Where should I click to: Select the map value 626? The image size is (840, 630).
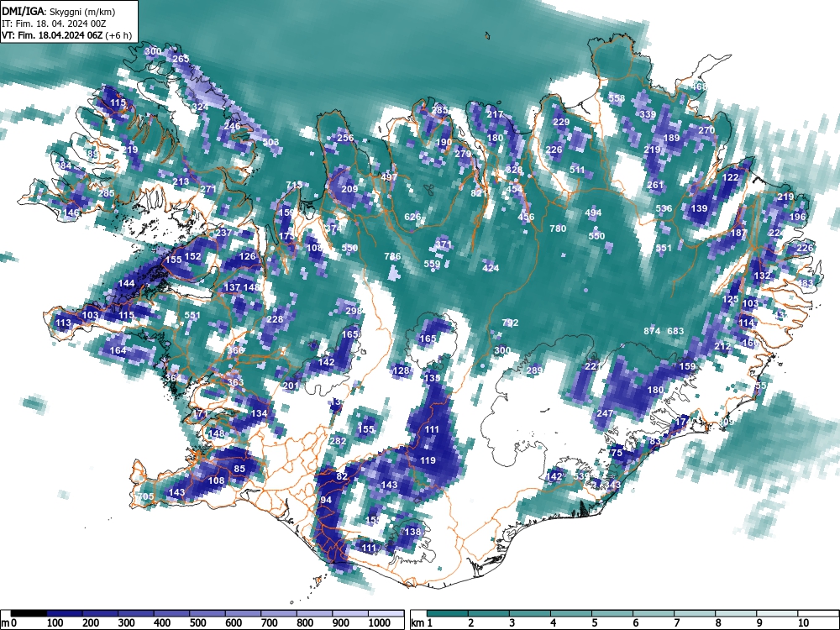pyautogui.click(x=412, y=217)
